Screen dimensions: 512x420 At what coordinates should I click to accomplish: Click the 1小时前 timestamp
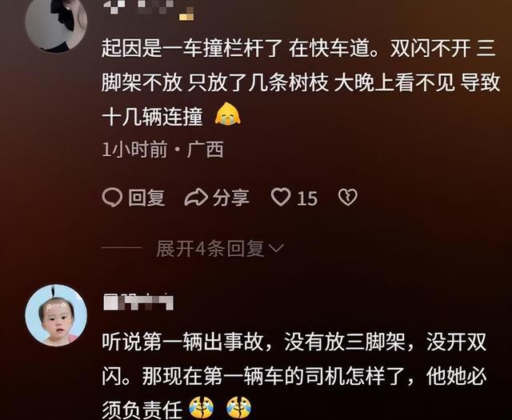click(134, 150)
